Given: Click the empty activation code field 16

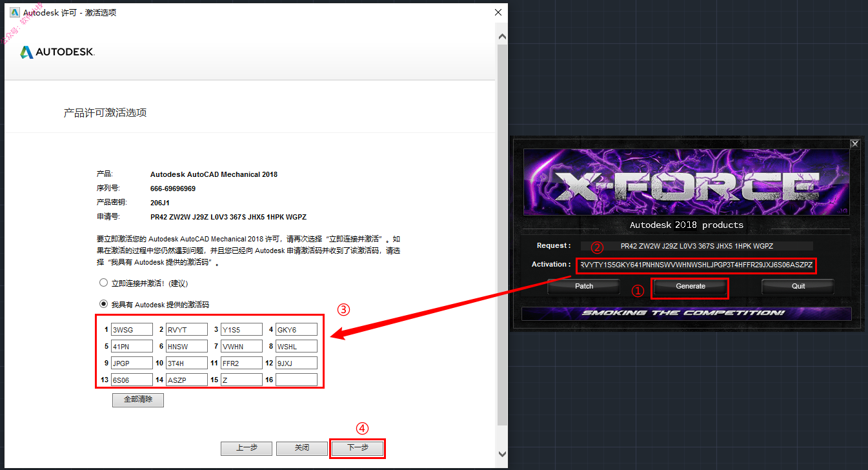Looking at the screenshot, I should click(296, 380).
